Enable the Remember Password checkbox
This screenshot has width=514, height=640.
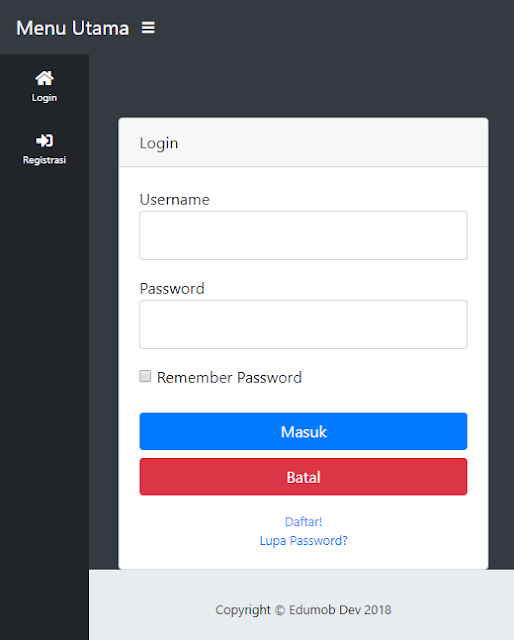(x=145, y=376)
